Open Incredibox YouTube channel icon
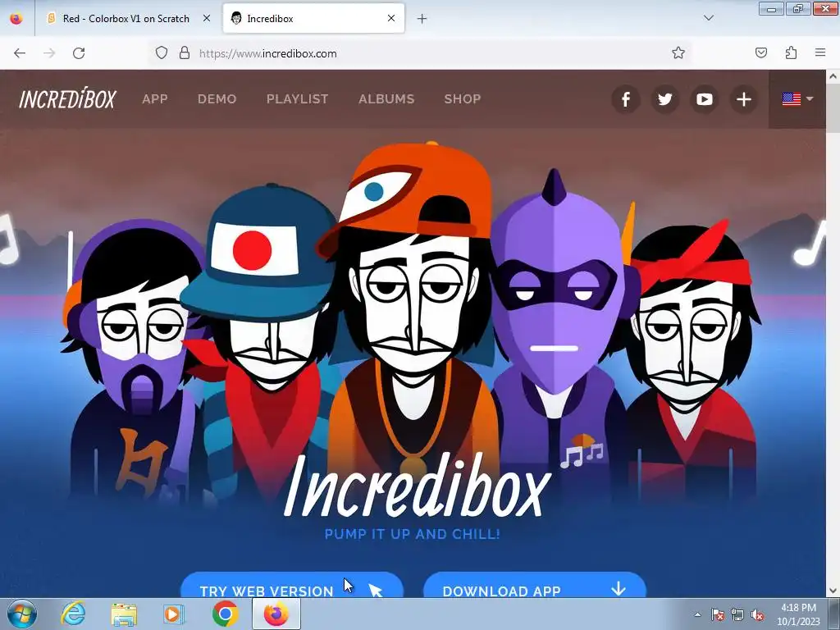Image resolution: width=840 pixels, height=630 pixels. tap(704, 99)
